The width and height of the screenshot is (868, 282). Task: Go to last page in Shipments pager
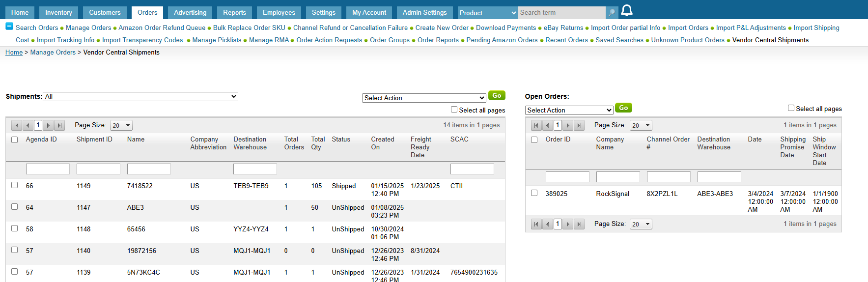click(59, 125)
